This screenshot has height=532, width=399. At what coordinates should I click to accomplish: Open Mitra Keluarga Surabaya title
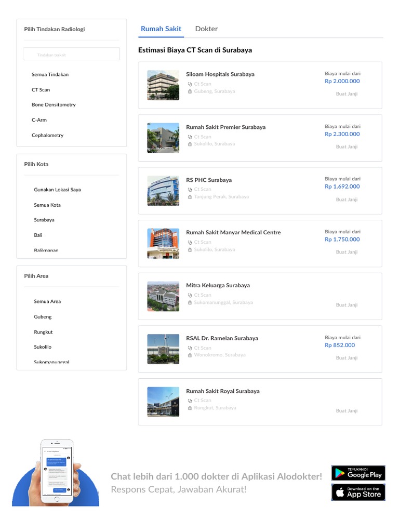218,285
